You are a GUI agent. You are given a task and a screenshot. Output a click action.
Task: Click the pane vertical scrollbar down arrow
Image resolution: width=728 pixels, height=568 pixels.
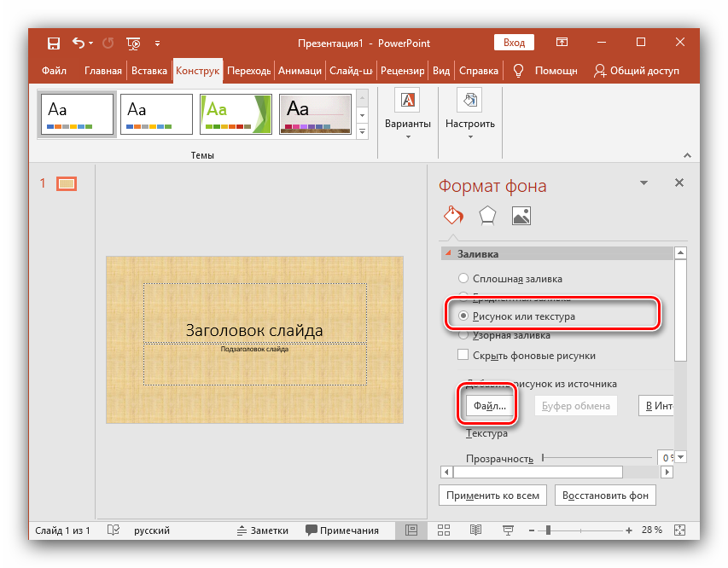[x=680, y=457]
